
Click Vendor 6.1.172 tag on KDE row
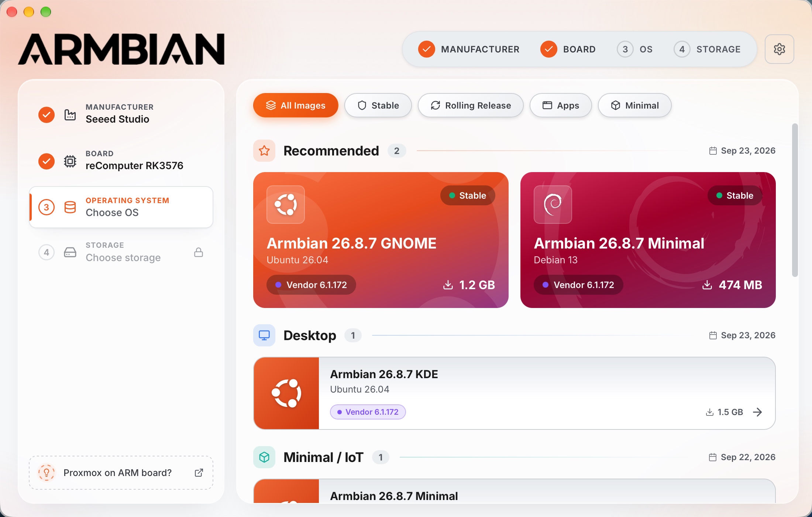coord(368,412)
